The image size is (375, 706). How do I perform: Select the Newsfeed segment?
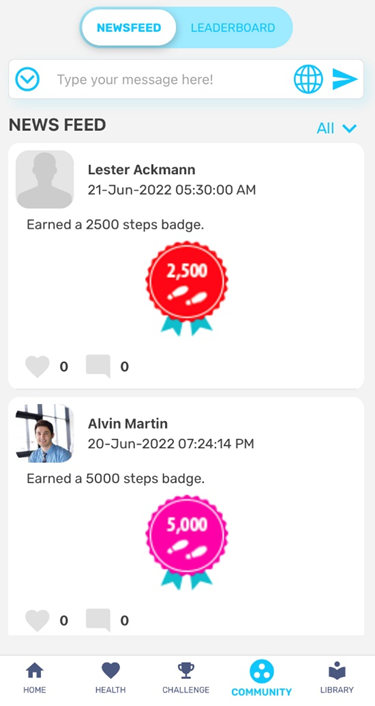pyautogui.click(x=129, y=27)
